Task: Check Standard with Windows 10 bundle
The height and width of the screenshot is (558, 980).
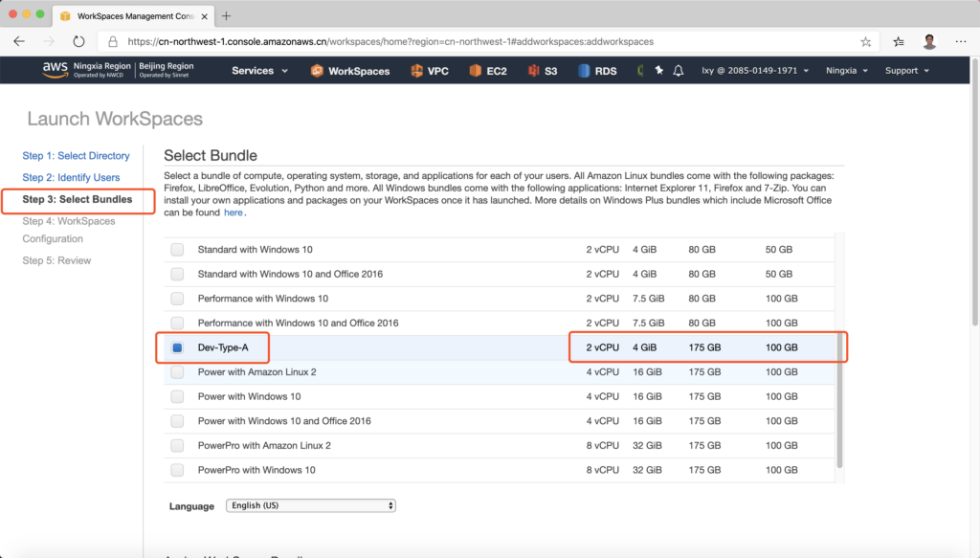Action: 177,250
